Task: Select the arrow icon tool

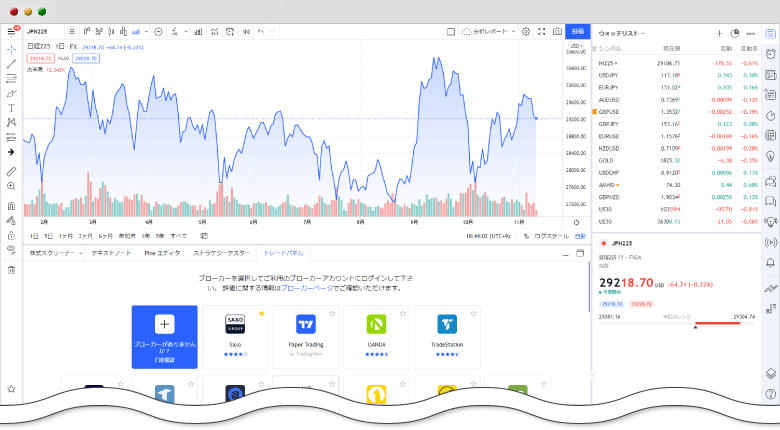Action: (x=11, y=152)
